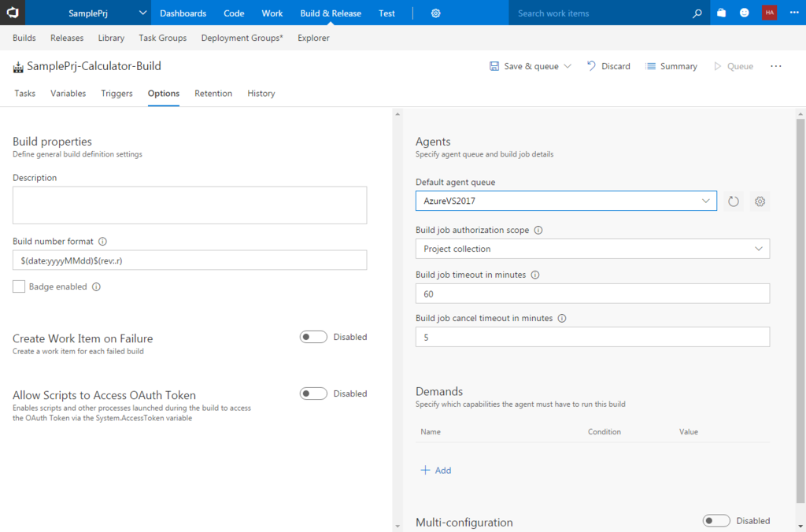Expand the SamplePrj project dropdown
The image size is (806, 532).
click(x=142, y=13)
